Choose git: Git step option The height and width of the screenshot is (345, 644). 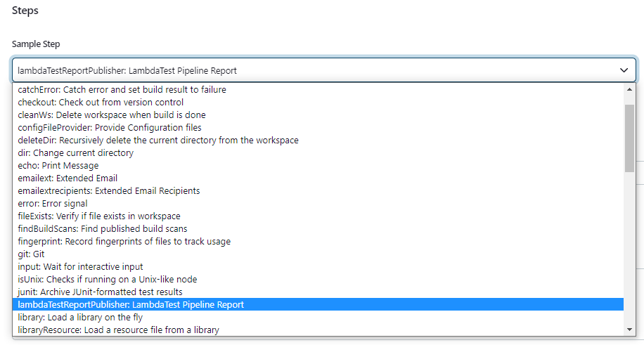coord(31,254)
